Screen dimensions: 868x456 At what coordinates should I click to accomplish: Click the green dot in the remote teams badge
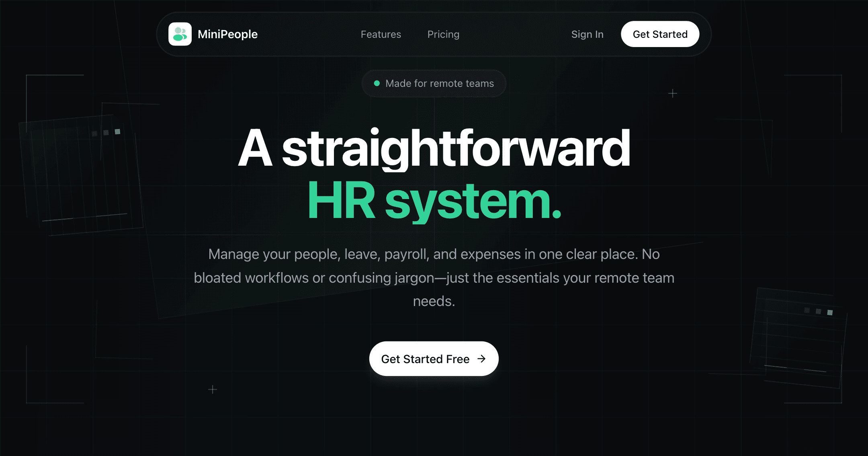(377, 83)
